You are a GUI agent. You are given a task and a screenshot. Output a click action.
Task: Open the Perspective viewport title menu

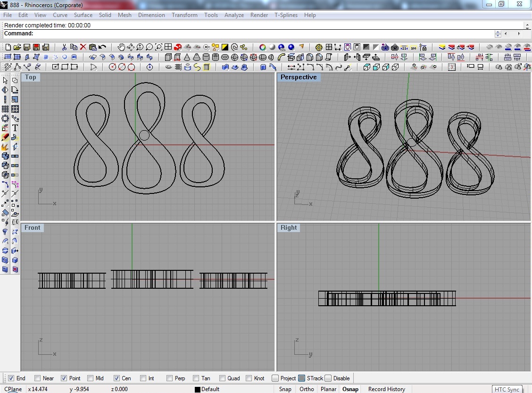tap(298, 77)
